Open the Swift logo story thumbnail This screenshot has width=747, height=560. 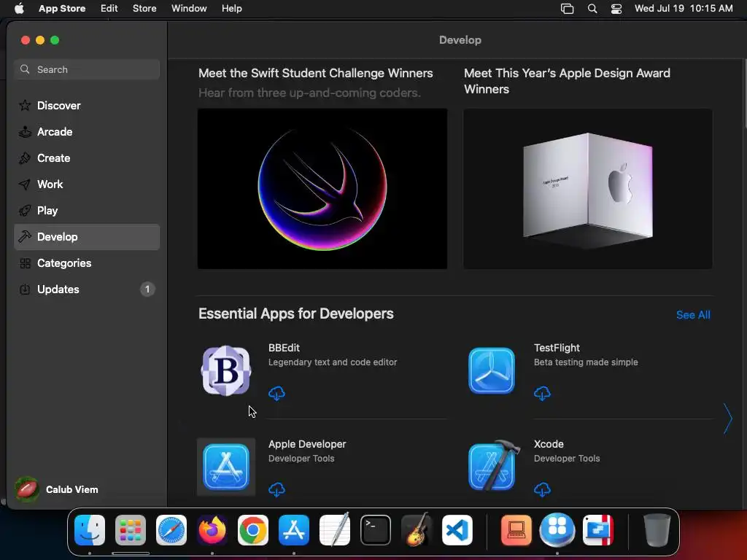[322, 189]
